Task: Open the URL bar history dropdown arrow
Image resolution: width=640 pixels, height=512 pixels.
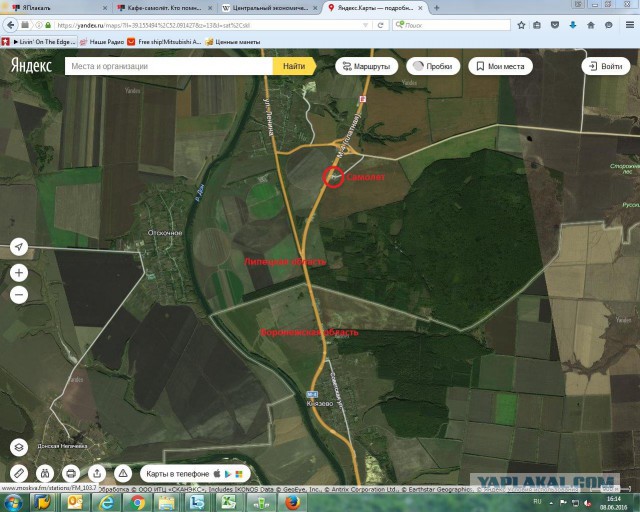Action: click(x=365, y=25)
